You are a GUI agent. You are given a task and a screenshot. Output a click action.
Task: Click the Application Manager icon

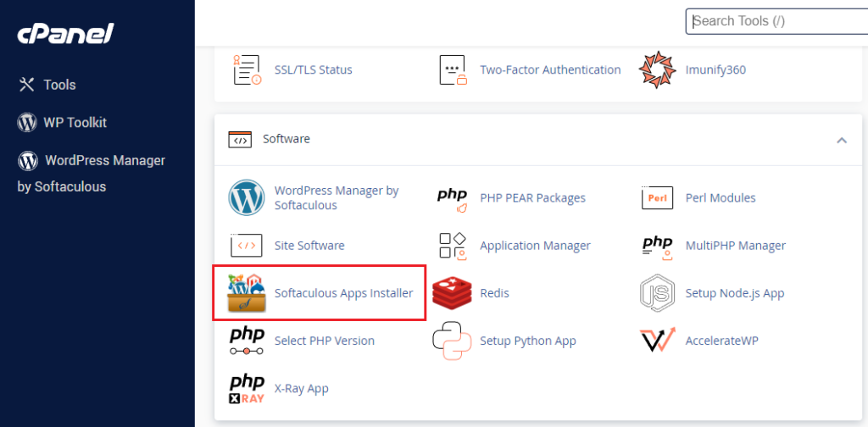[452, 246]
